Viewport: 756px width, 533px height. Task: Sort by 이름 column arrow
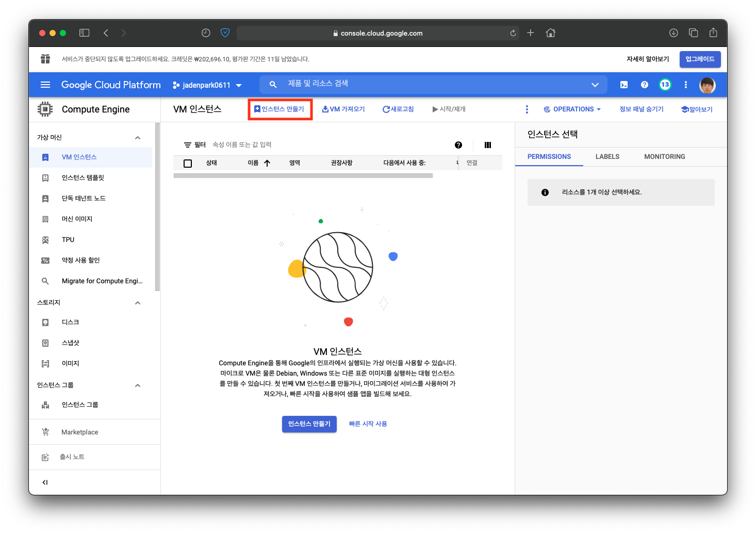pos(267,163)
